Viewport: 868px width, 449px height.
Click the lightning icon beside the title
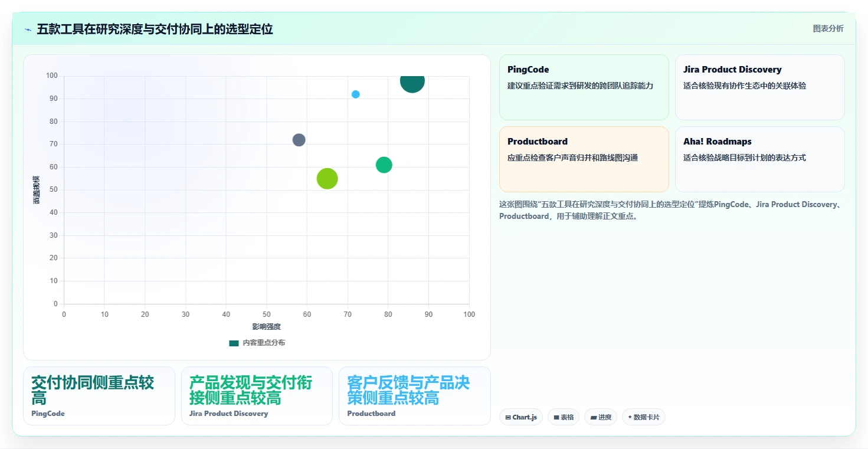(28, 30)
